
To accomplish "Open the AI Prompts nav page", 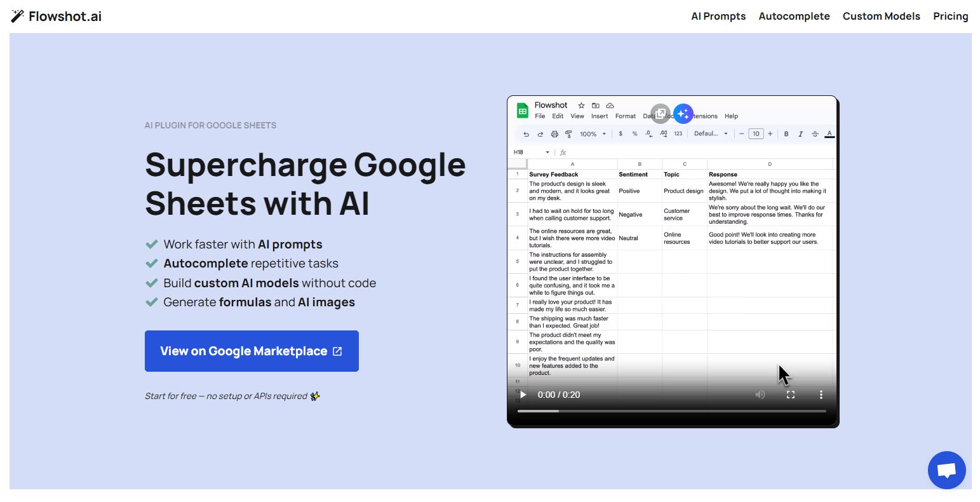I will pos(718,17).
